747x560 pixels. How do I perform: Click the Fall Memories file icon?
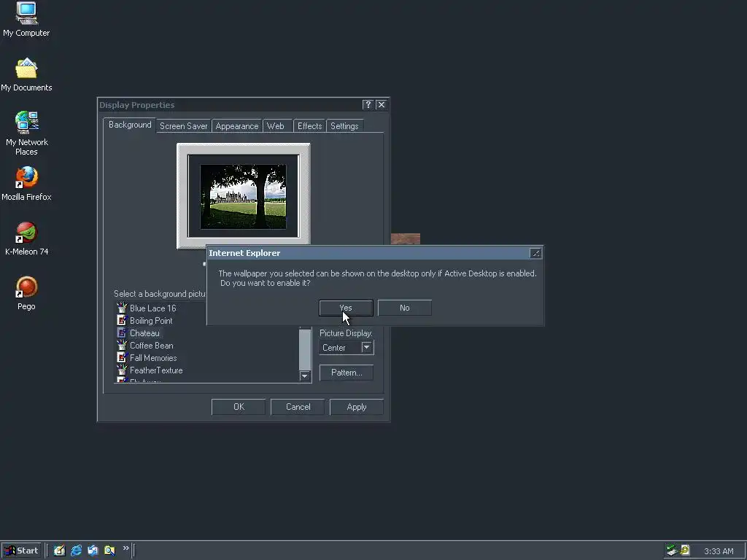pyautogui.click(x=122, y=357)
